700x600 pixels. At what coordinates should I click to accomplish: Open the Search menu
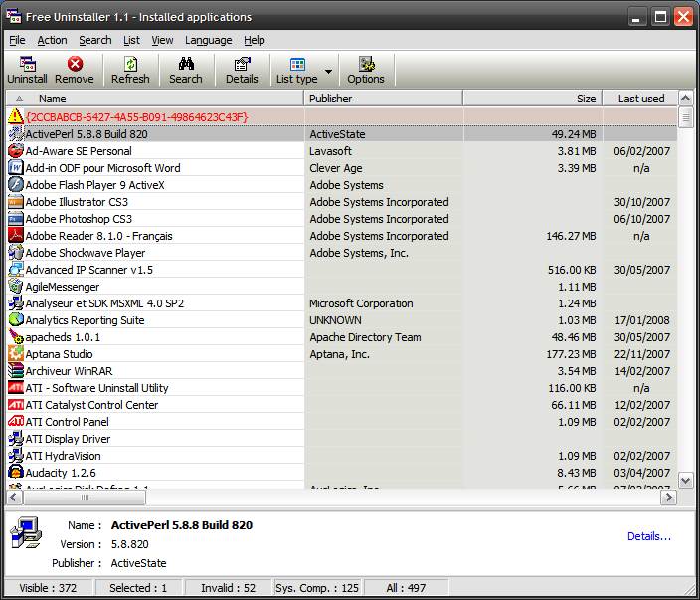(95, 40)
